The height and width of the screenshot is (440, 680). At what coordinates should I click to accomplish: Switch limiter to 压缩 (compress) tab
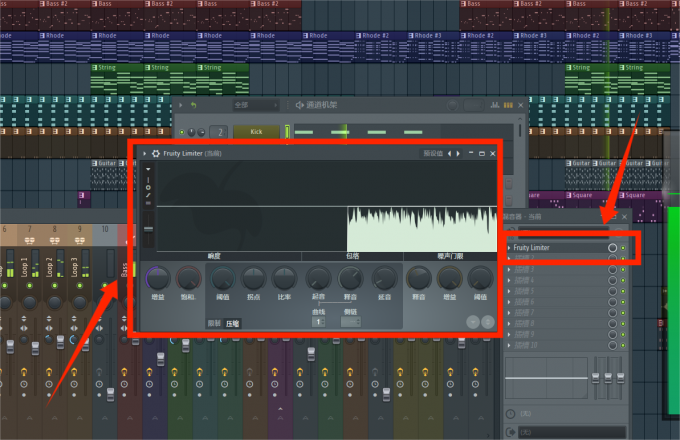coord(232,323)
